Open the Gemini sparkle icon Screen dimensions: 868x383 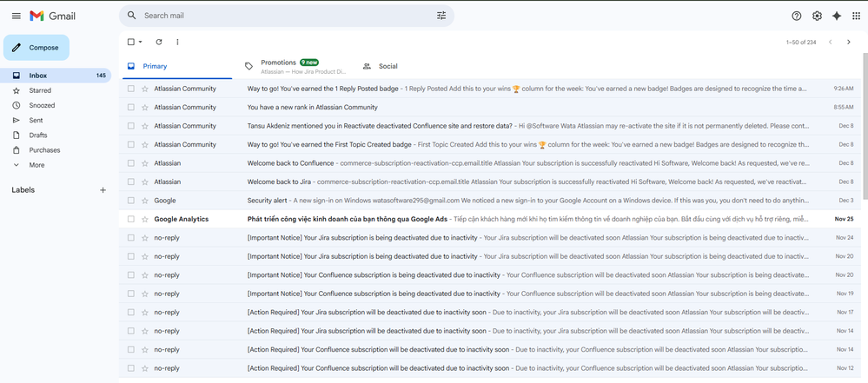837,16
